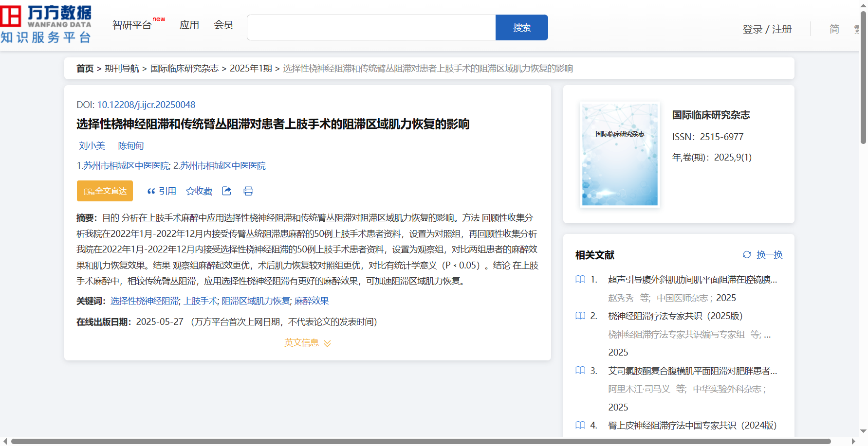Click book icon beside third related article
This screenshot has height=446, width=868.
(x=580, y=371)
